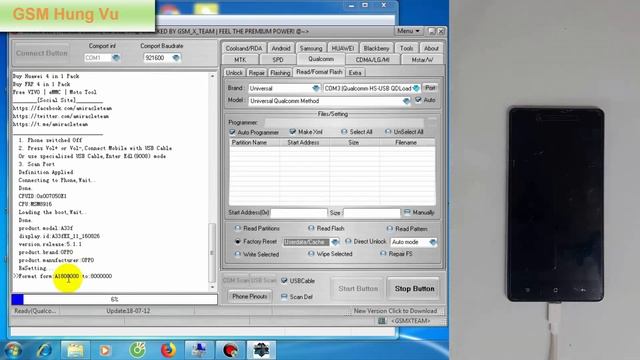Open Windows Explorer folder icon in taskbar
Viewport: 640px width, 360px height.
pyautogui.click(x=75, y=350)
